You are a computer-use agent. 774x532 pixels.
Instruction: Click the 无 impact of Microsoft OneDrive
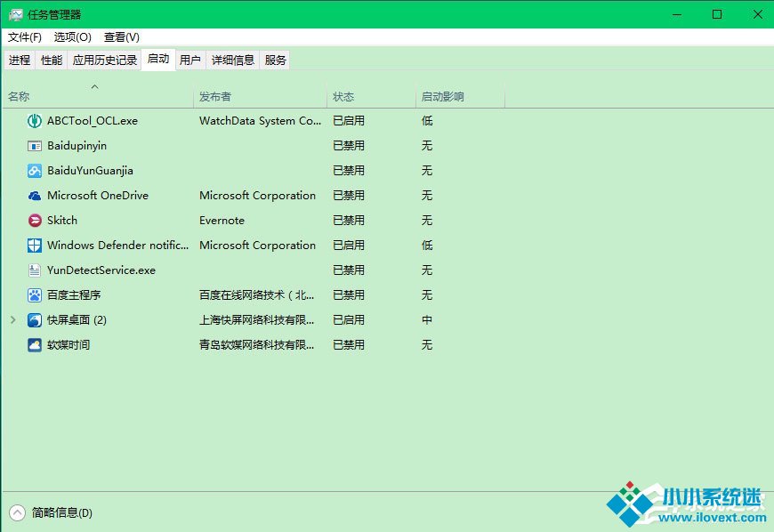click(427, 196)
